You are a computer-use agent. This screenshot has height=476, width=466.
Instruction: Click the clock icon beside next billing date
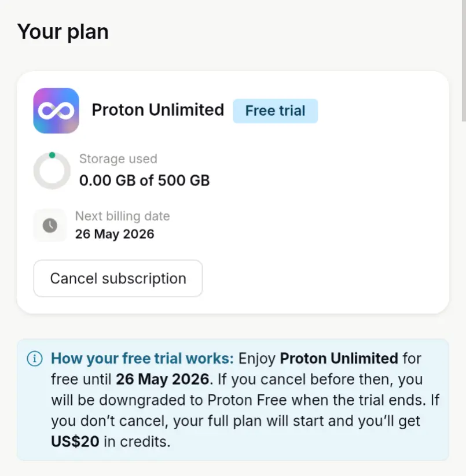coord(50,225)
